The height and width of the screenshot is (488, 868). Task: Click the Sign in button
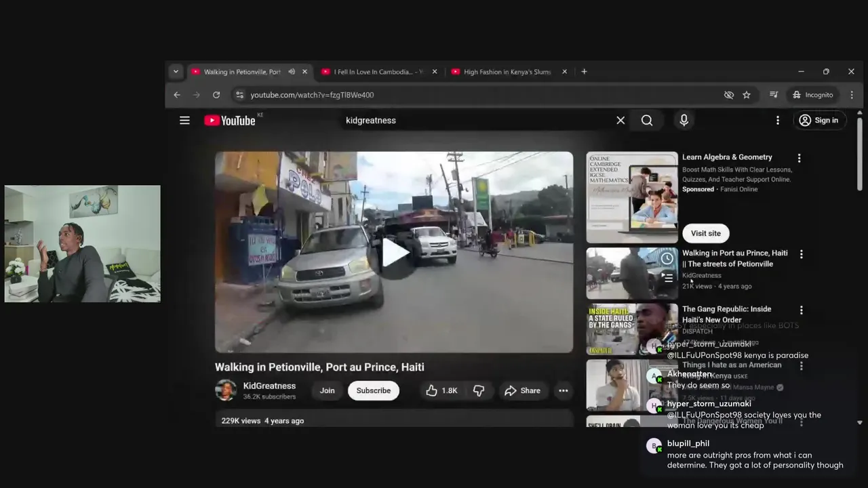tap(818, 120)
